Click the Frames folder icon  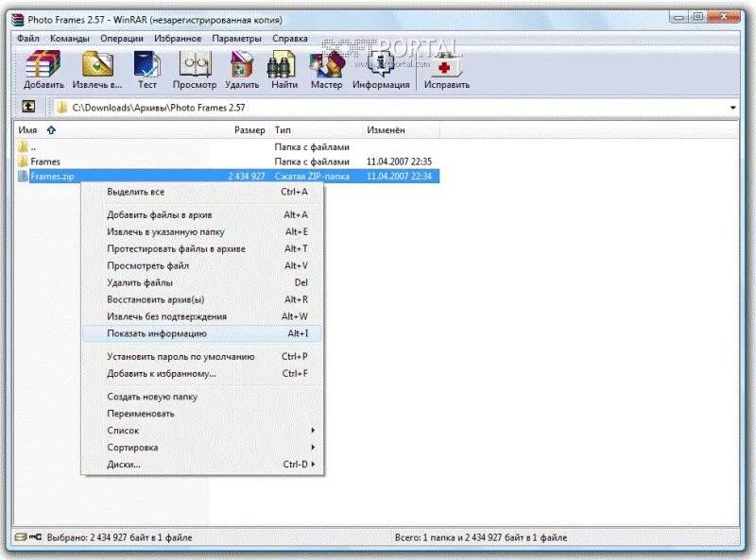[x=23, y=161]
